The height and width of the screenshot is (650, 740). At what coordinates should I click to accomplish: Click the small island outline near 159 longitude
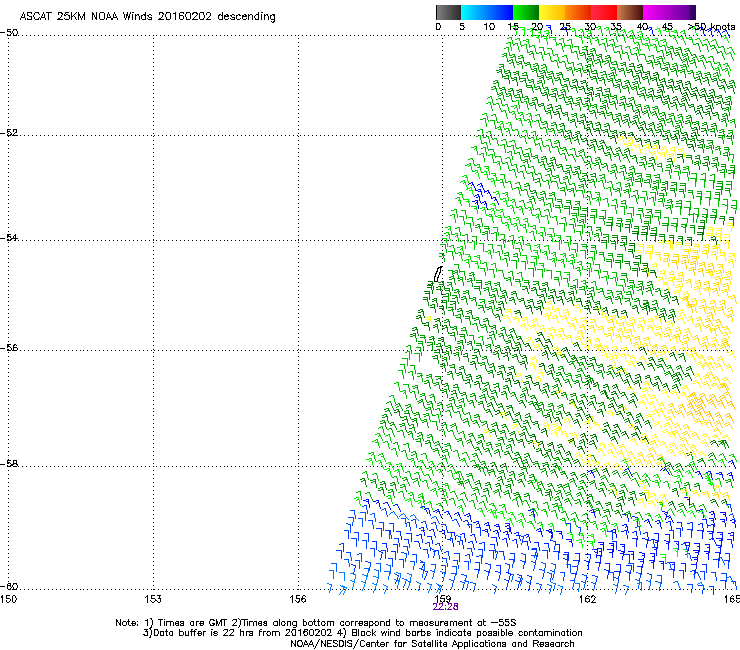438,274
